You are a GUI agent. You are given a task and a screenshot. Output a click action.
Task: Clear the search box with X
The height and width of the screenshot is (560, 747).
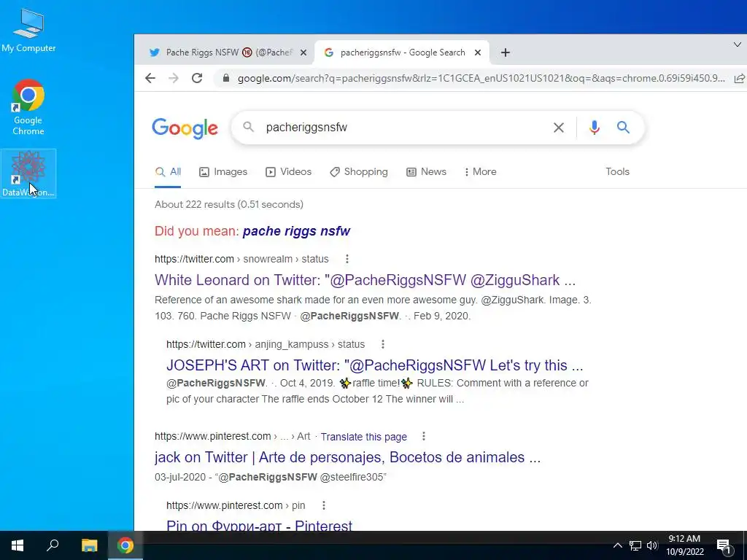[559, 127]
